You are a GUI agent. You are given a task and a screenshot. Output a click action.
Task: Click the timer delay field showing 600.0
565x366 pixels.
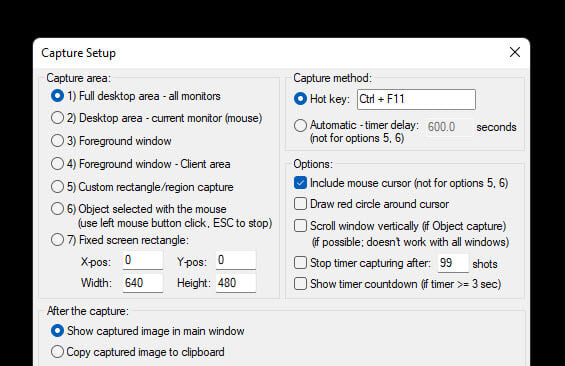(x=449, y=127)
